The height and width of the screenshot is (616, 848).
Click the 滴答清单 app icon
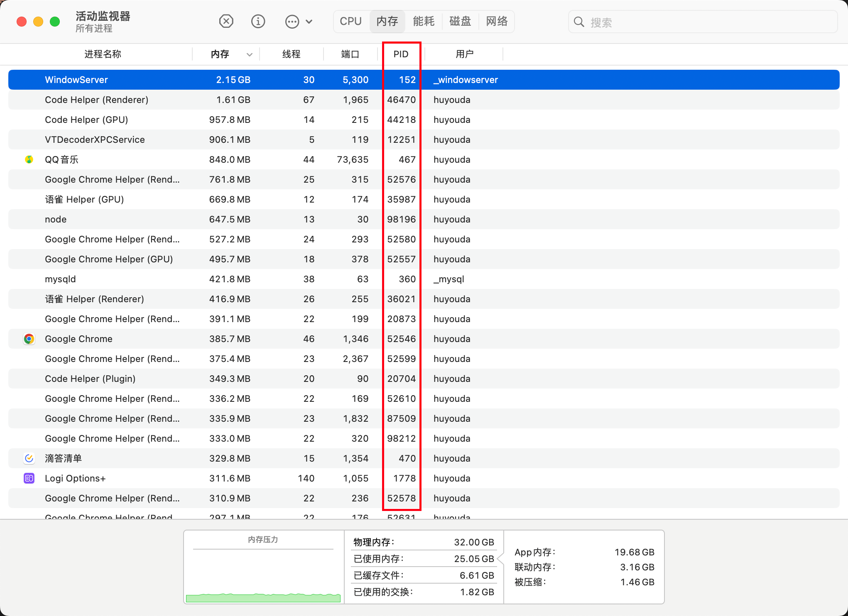click(29, 458)
